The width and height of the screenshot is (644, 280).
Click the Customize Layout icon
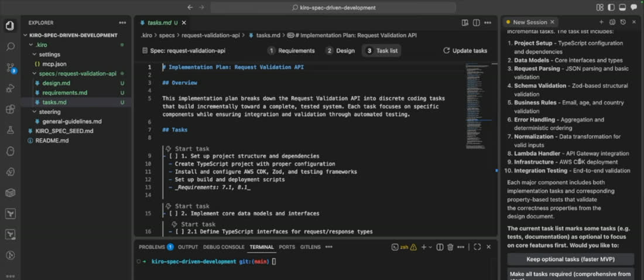coord(600,8)
